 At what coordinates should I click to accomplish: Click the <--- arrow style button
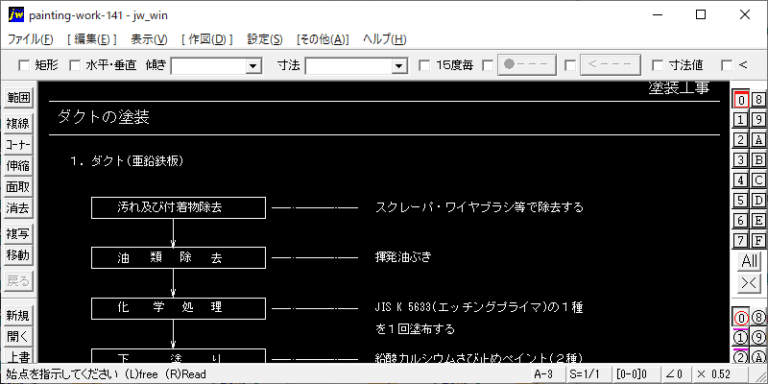tap(611, 65)
